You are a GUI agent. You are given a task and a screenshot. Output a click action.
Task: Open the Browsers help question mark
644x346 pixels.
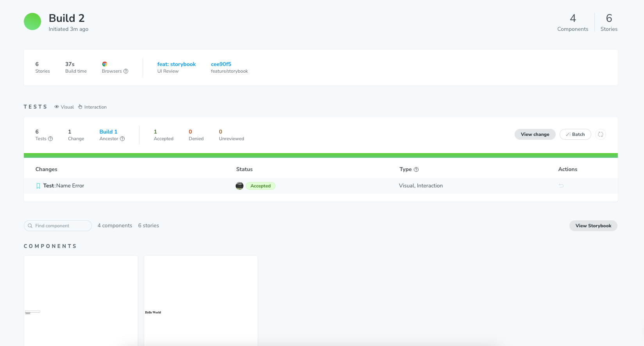point(126,71)
